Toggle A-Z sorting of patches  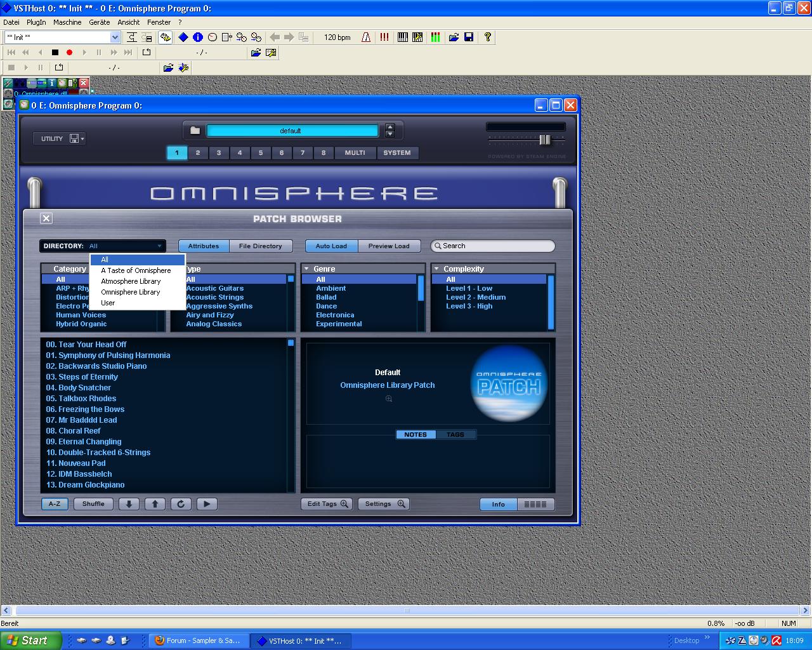coord(55,504)
